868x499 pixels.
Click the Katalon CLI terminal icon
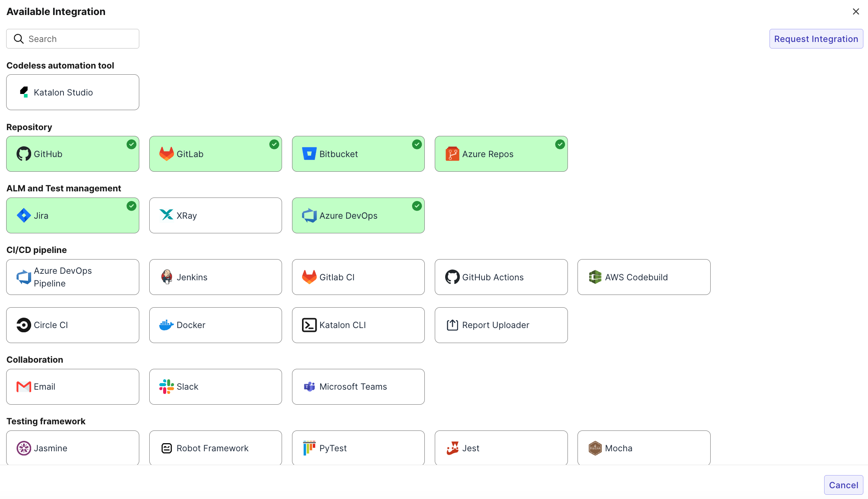coord(309,325)
